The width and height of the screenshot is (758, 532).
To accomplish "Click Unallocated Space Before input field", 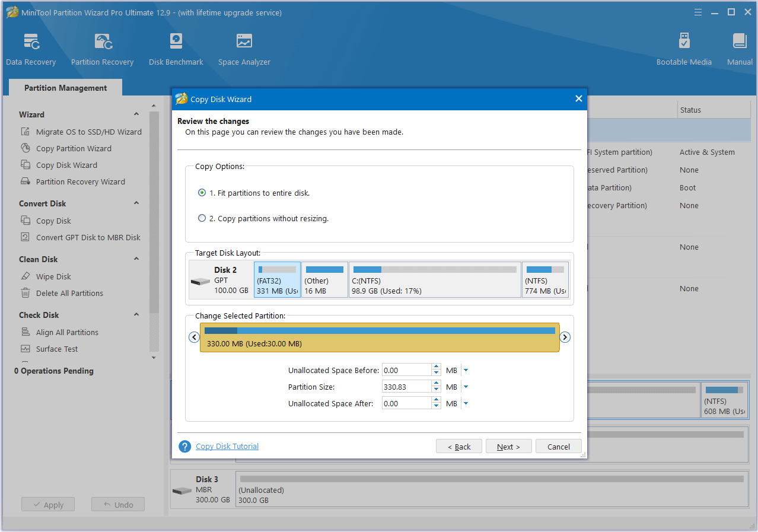I will click(407, 370).
